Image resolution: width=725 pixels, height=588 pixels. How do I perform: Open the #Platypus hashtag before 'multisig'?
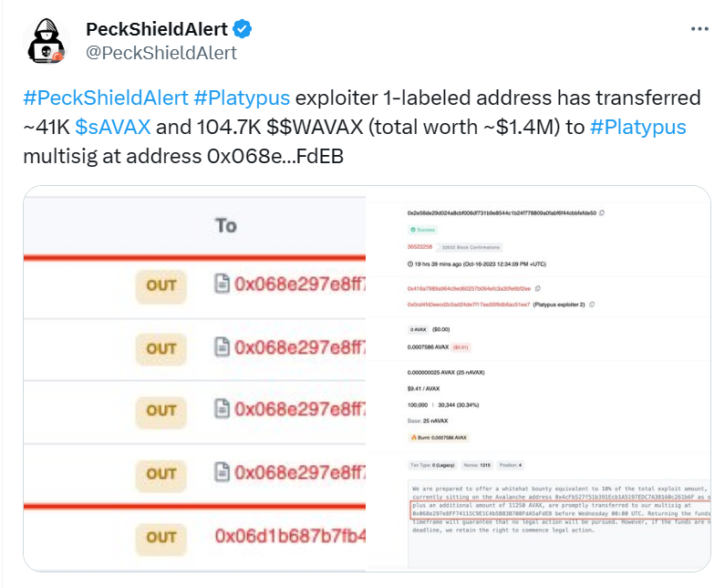click(x=637, y=127)
